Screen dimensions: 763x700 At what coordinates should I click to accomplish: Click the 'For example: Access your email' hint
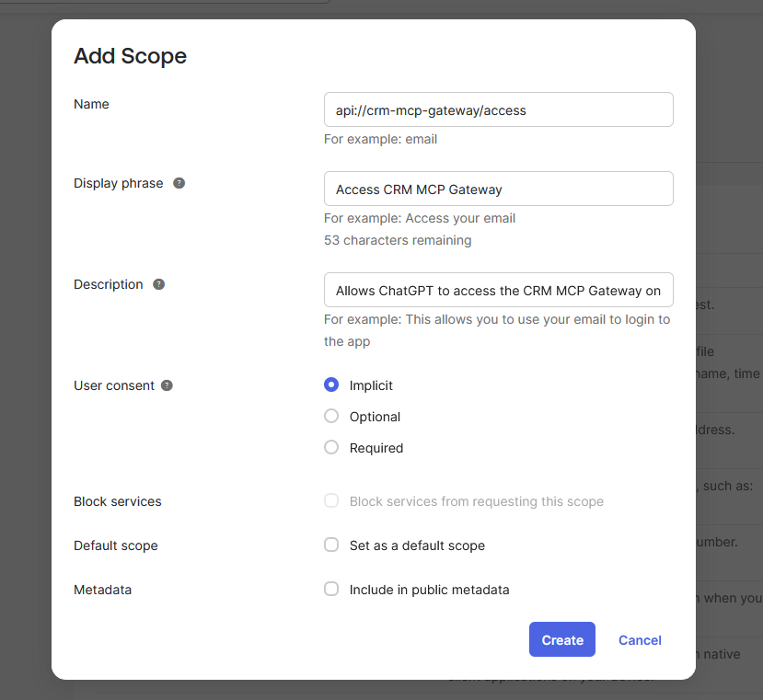420,218
